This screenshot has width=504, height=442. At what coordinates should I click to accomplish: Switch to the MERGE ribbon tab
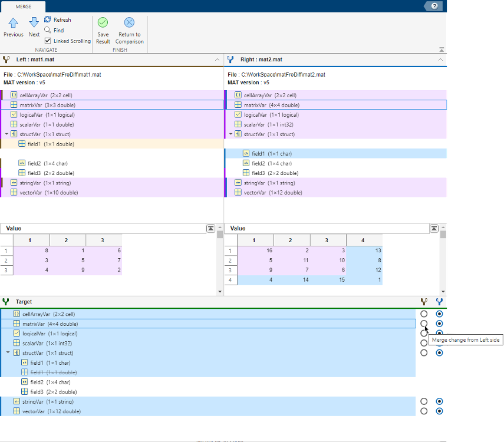[23, 6]
